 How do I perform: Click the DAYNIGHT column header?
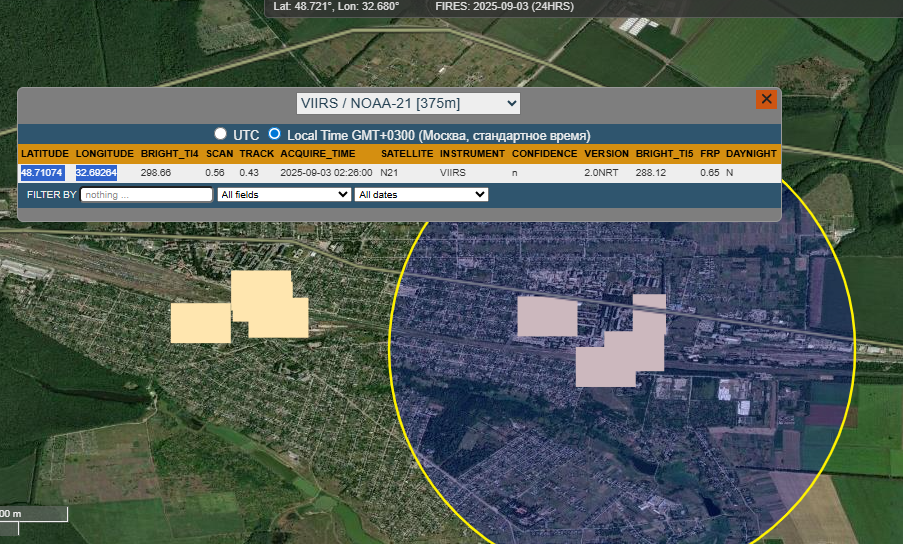pyautogui.click(x=751, y=154)
